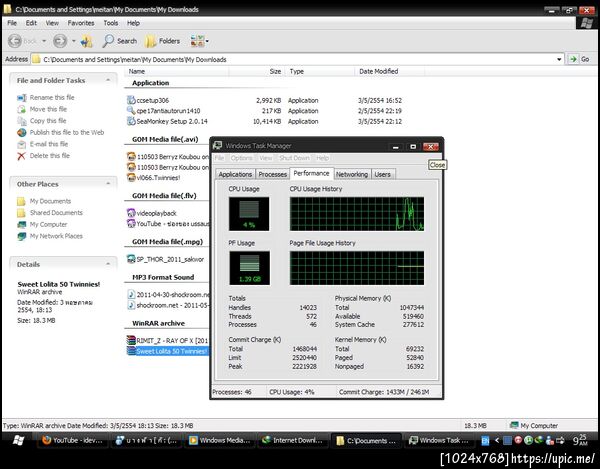Switch to Processes tab in Task Manager
This screenshot has height=469, width=600.
click(272, 174)
